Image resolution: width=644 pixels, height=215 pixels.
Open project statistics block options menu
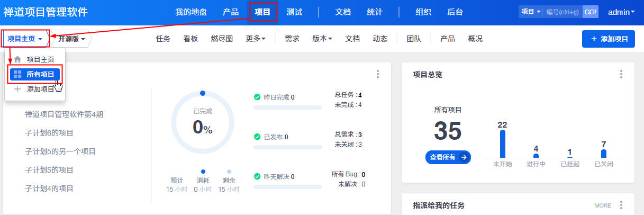tap(377, 75)
